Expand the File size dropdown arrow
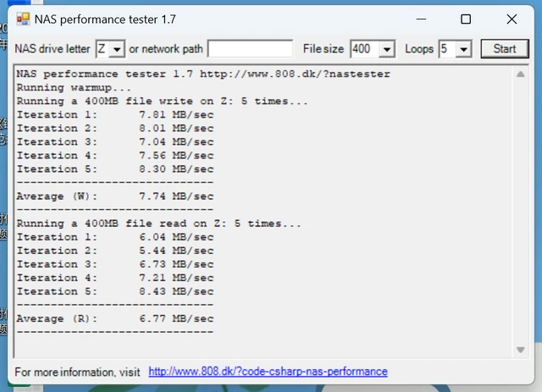Viewport: 542px width, 392px height. pyautogui.click(x=387, y=49)
